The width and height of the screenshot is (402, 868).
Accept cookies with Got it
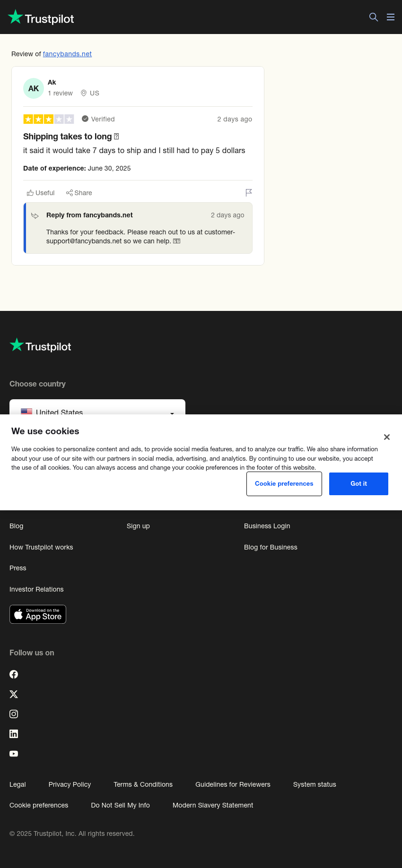click(x=358, y=484)
